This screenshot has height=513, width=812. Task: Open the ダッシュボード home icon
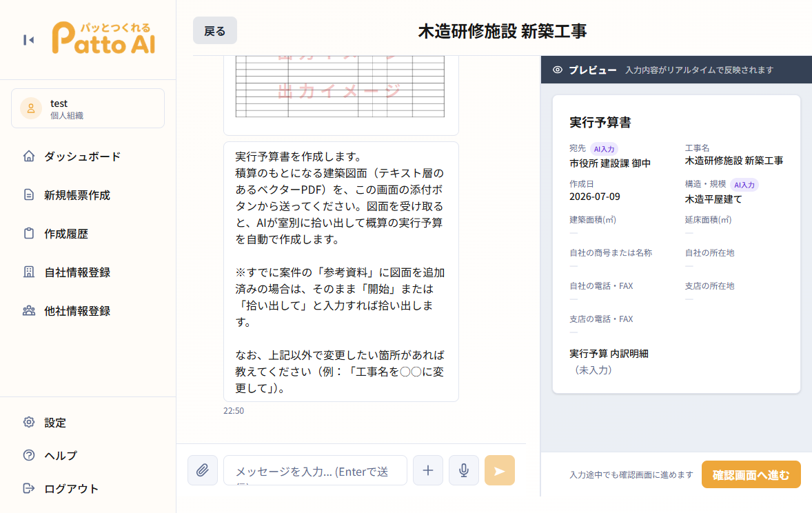point(29,156)
